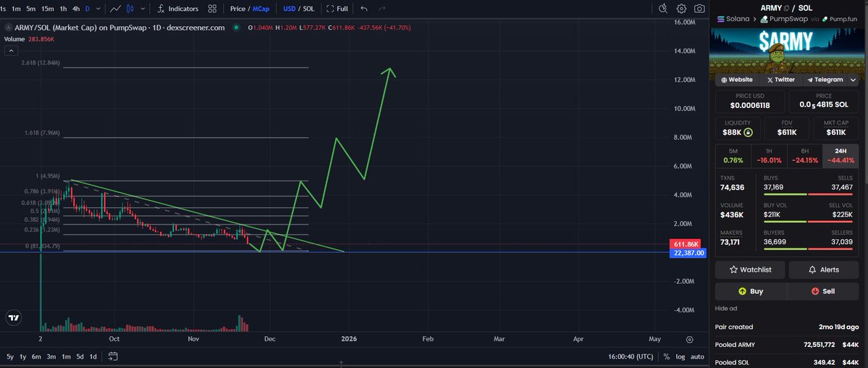Switch chart to Price mode

(237, 9)
